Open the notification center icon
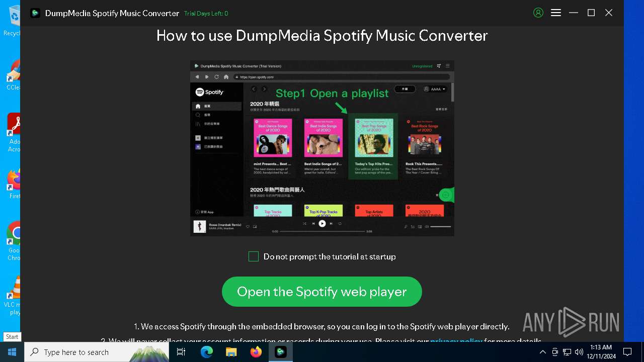The height and width of the screenshot is (362, 644). [627, 352]
